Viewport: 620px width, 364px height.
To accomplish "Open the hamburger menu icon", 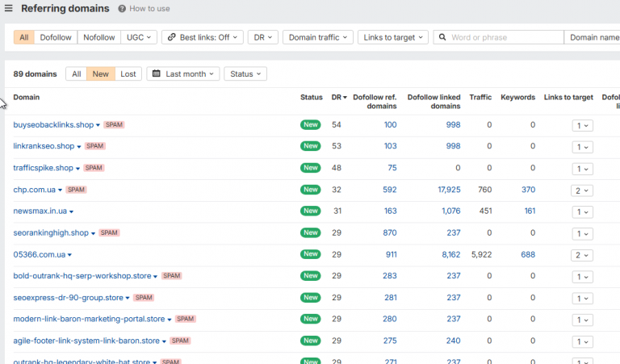I will (x=8, y=8).
